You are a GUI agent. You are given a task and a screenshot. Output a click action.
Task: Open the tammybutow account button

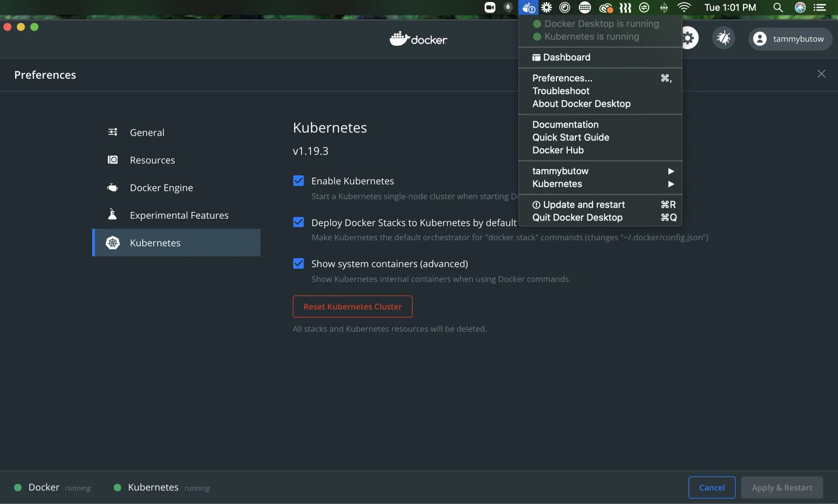790,39
